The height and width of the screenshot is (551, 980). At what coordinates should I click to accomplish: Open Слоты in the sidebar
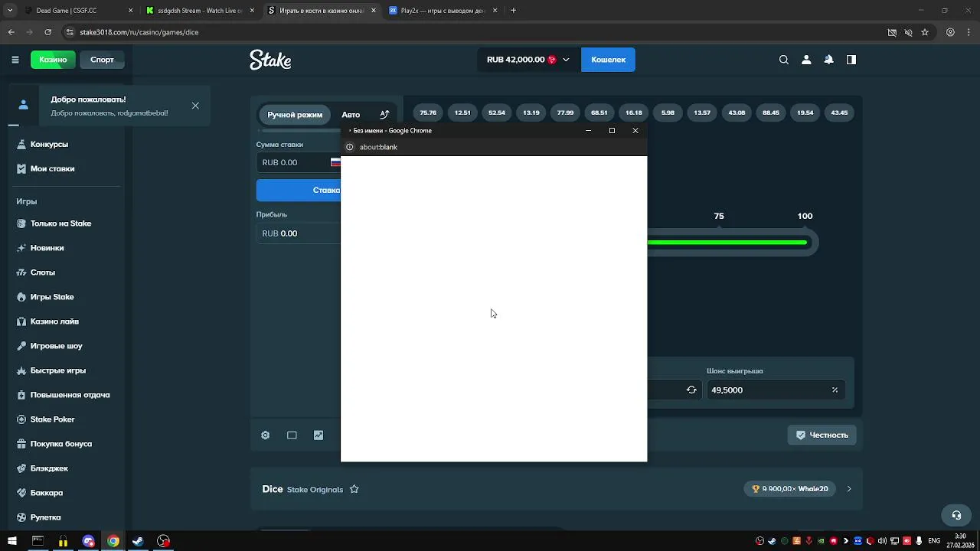[x=43, y=272]
